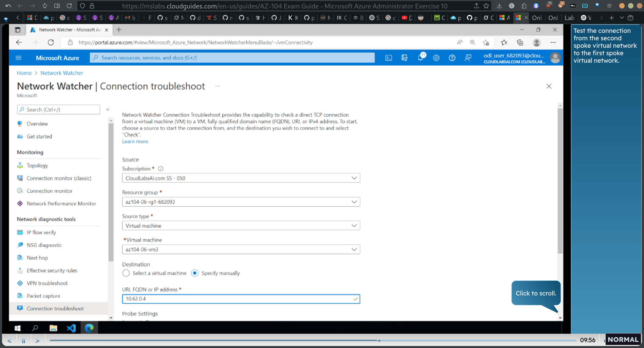
Task: Select the 'Select a virtual machine' radio button
Action: [126, 273]
